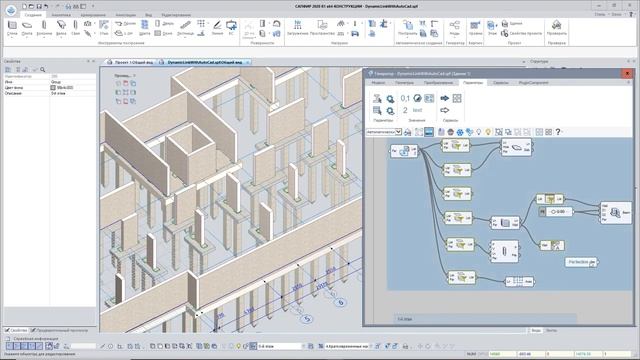Close the Generator window
Viewport: 640px width, 360px height.
[627, 73]
